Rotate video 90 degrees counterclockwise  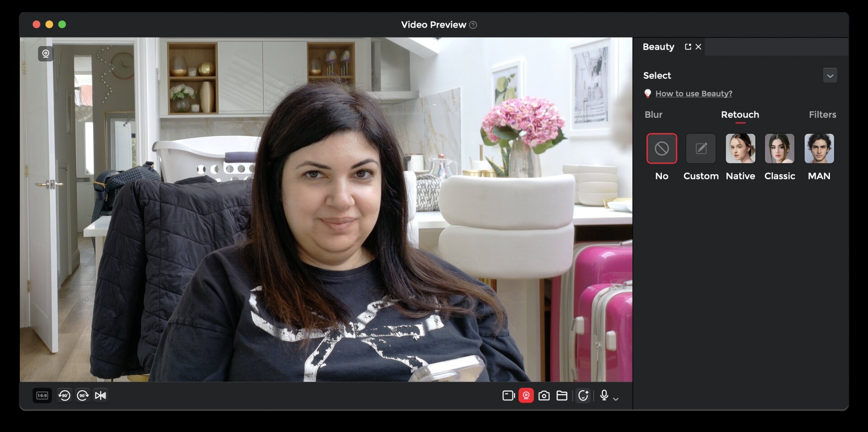64,396
